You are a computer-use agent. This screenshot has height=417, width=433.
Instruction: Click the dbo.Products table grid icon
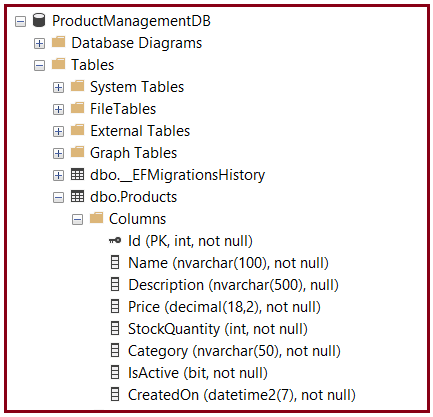[x=78, y=196]
